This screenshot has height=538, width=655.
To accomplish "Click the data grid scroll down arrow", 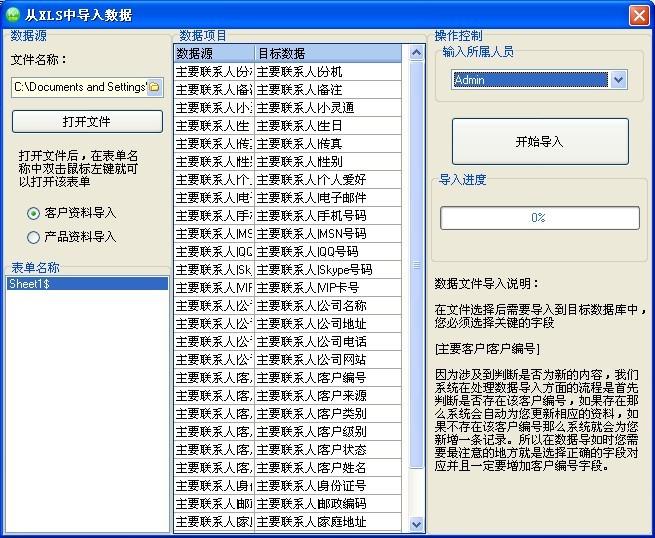I will 417,523.
